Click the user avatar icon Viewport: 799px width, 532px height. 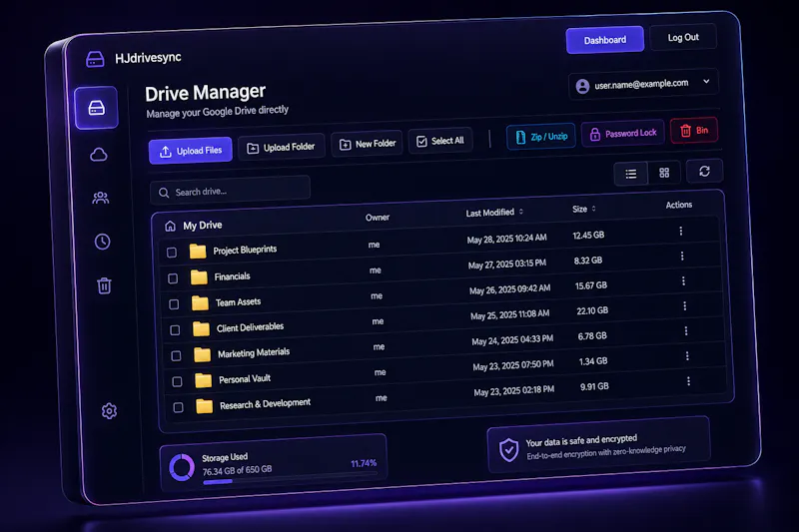582,86
